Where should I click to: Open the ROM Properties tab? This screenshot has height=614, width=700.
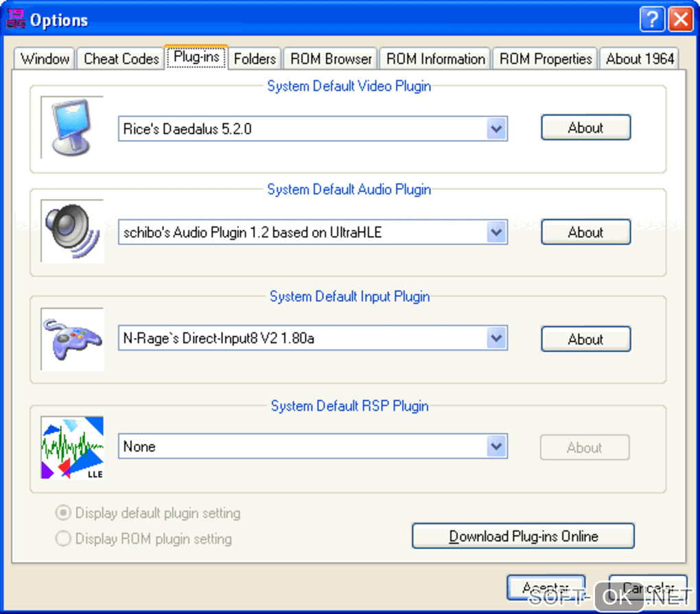click(x=545, y=59)
